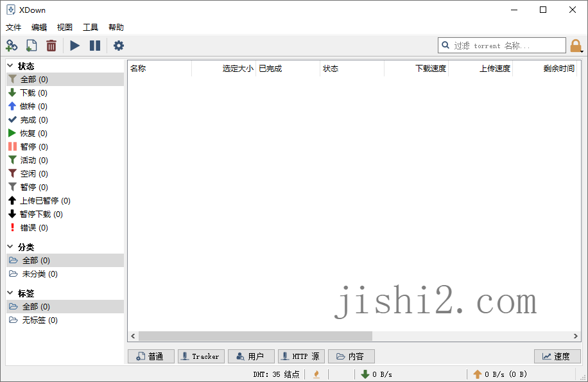Focus the filter torrent name field
Viewport: 588px width, 382px height.
(x=502, y=46)
